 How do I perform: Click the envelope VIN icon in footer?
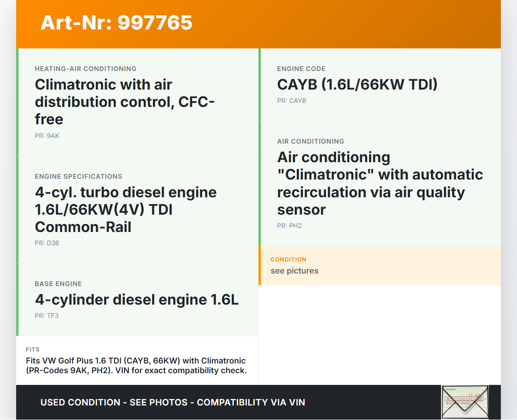click(x=465, y=402)
